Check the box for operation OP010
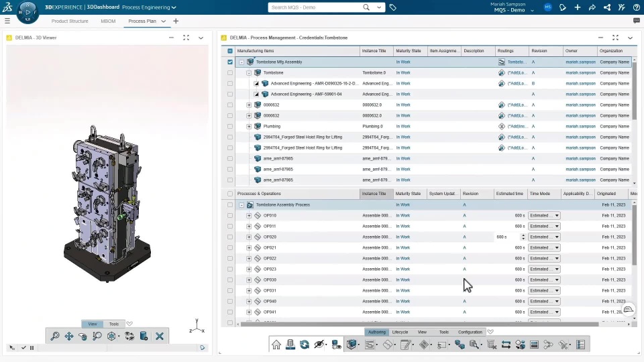644x362 pixels. pos(230,215)
